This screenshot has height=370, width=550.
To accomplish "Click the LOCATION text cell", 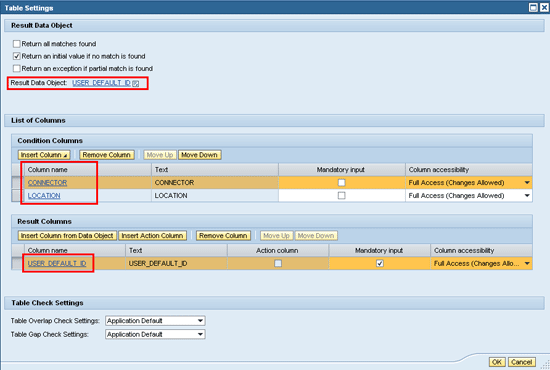I will pyautogui.click(x=215, y=196).
